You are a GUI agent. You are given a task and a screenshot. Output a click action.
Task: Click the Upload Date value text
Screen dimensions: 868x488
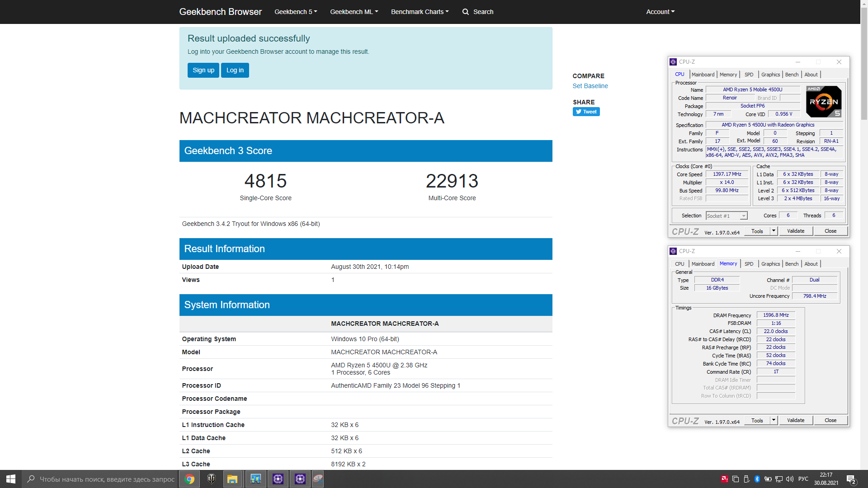[370, 267]
